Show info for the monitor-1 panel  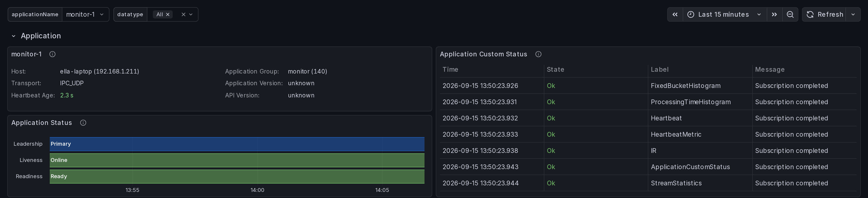click(x=52, y=54)
